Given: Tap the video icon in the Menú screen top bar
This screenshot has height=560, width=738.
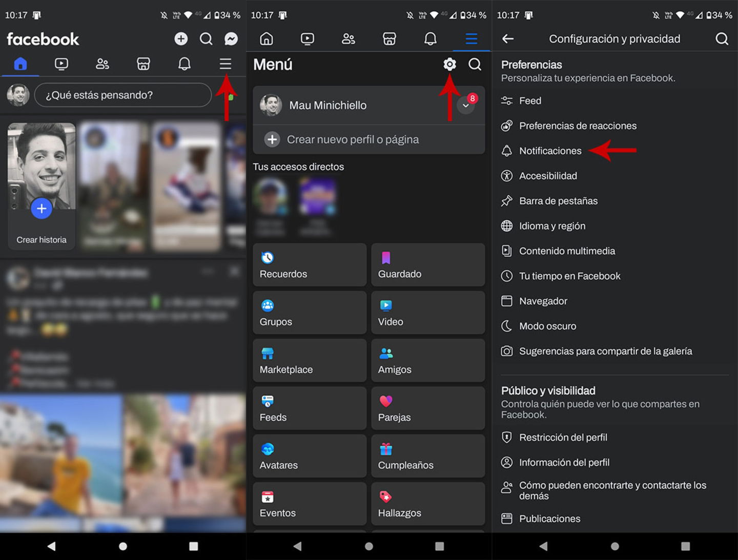Looking at the screenshot, I should coord(307,39).
